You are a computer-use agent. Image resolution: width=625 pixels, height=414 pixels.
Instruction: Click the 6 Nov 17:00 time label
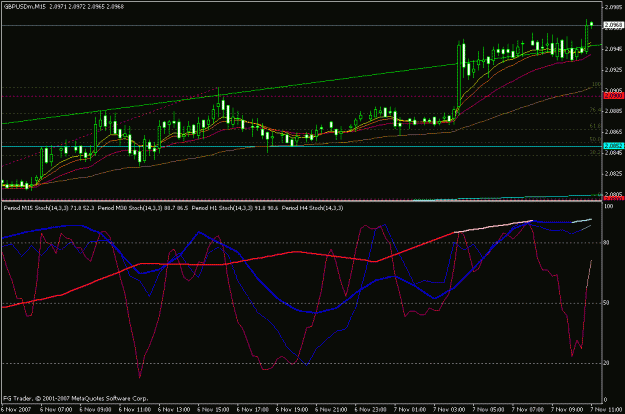253,410
